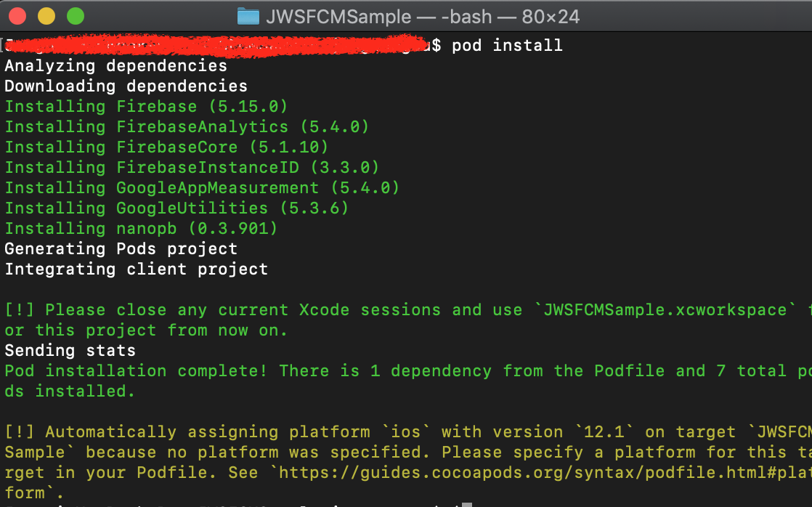
Task: Click the green zoom window button
Action: coord(76,16)
